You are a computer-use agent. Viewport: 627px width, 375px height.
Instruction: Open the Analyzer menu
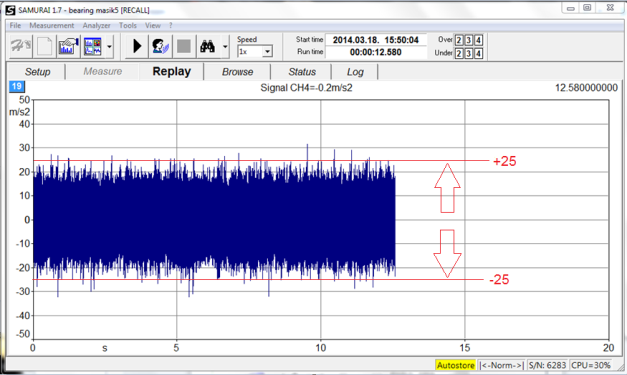click(x=96, y=26)
